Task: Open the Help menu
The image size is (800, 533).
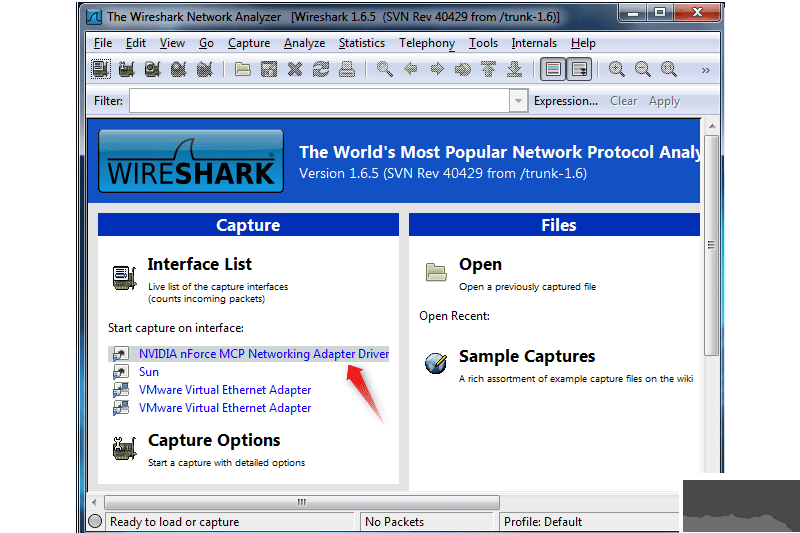Action: tap(583, 43)
